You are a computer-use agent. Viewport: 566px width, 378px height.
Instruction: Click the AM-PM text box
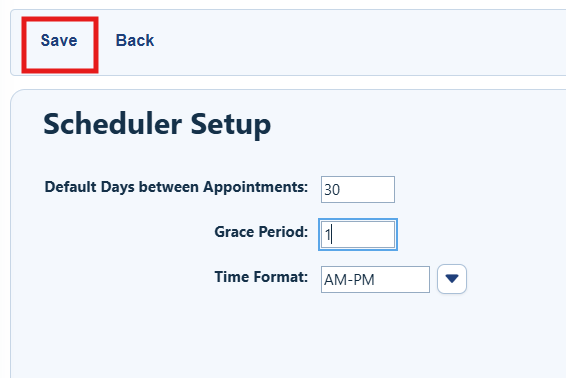pos(375,279)
